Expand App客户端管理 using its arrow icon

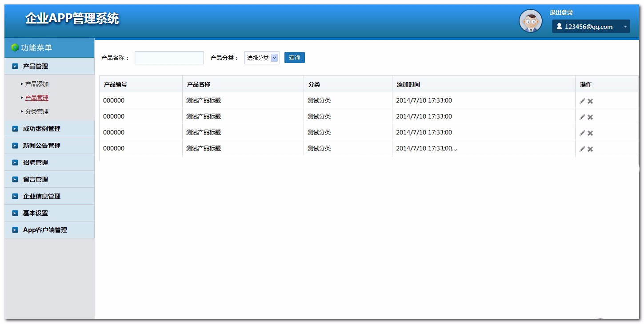pos(15,230)
